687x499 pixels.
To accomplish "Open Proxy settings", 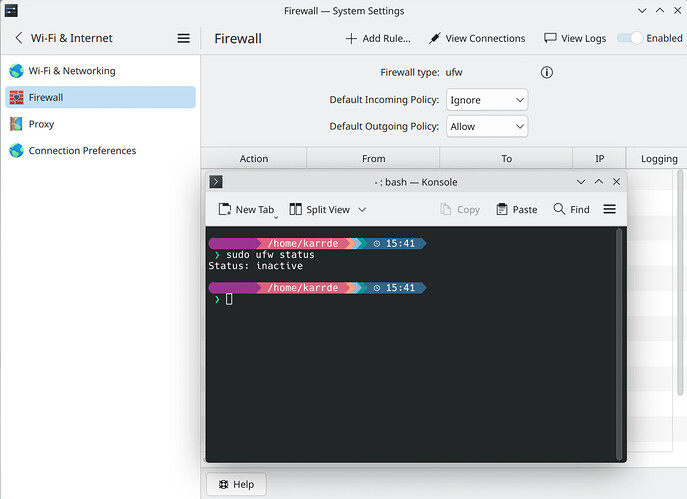I will pyautogui.click(x=100, y=124).
